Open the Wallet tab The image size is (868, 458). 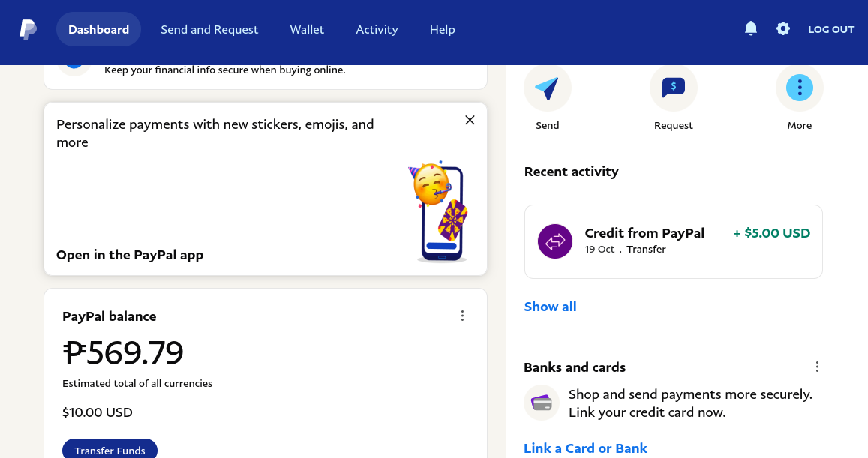point(307,29)
